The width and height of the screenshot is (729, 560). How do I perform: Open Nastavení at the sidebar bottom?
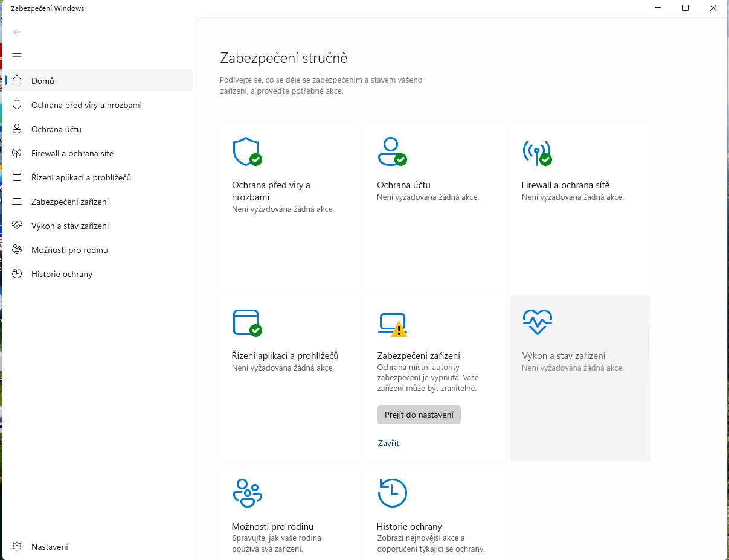click(x=50, y=547)
